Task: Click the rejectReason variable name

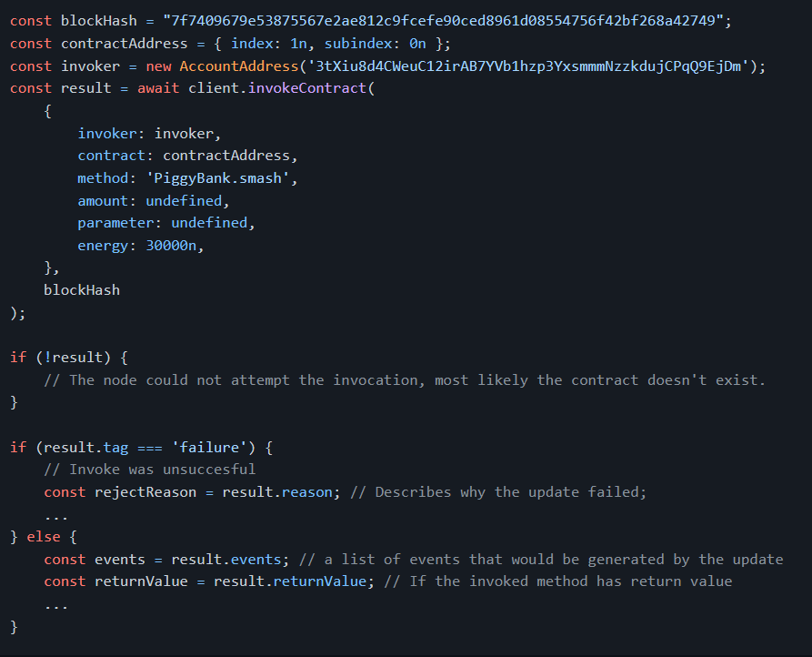Action: [145, 492]
